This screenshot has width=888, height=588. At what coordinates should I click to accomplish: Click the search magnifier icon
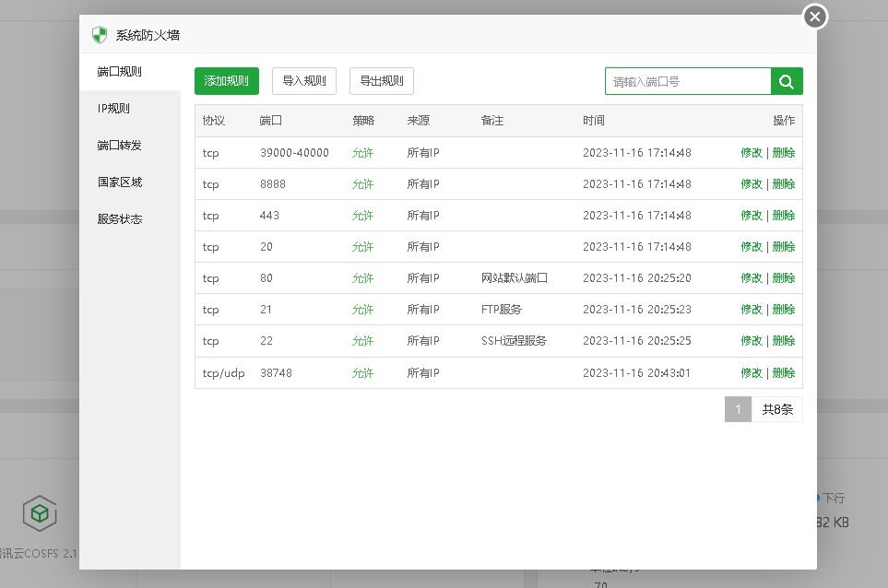(x=787, y=81)
